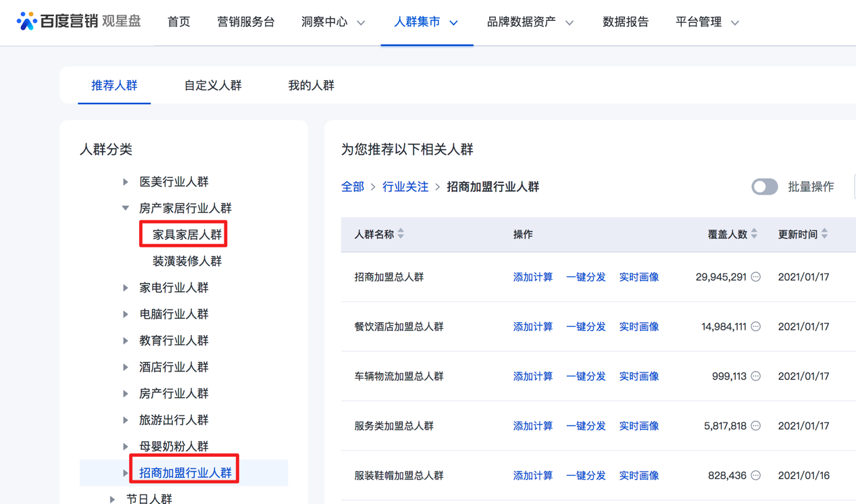Click the Baidu Marketing logo icon
The image size is (856, 504).
tap(26, 22)
